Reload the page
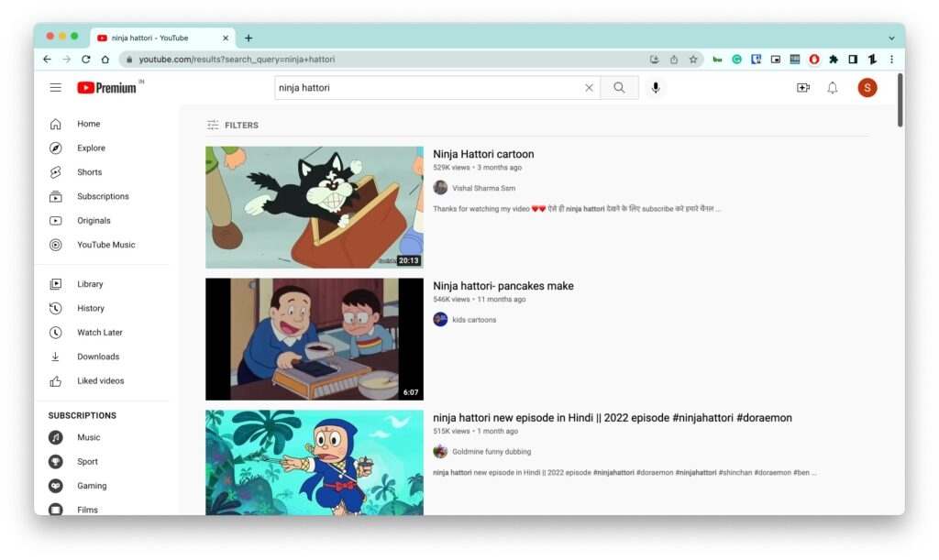 point(85,60)
